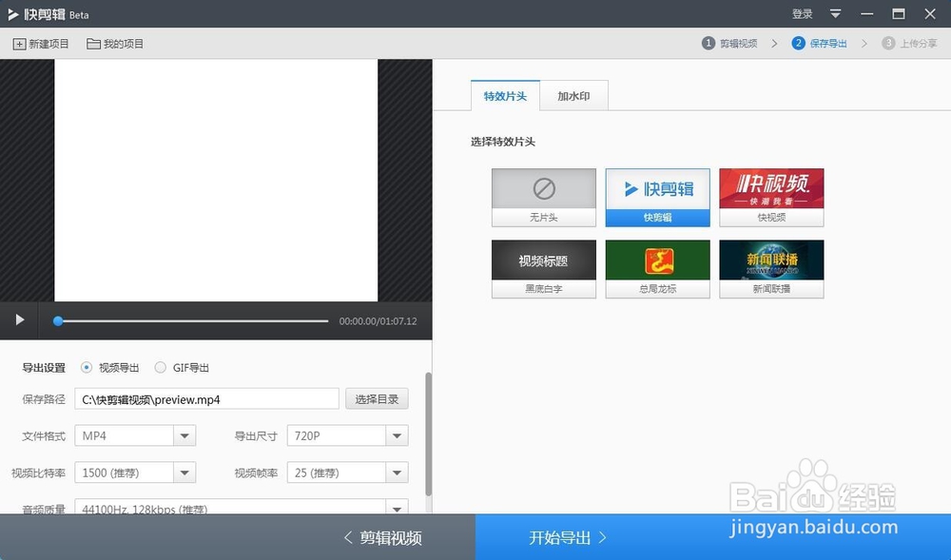Image resolution: width=951 pixels, height=560 pixels.
Task: Choose the 快视频 intro thumbnail
Action: coord(771,198)
